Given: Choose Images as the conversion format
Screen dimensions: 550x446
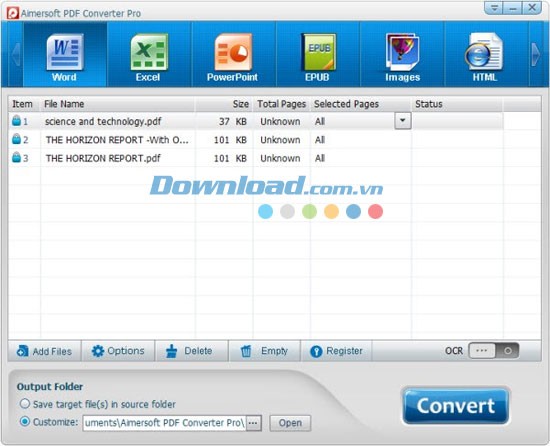Looking at the screenshot, I should pos(402,54).
